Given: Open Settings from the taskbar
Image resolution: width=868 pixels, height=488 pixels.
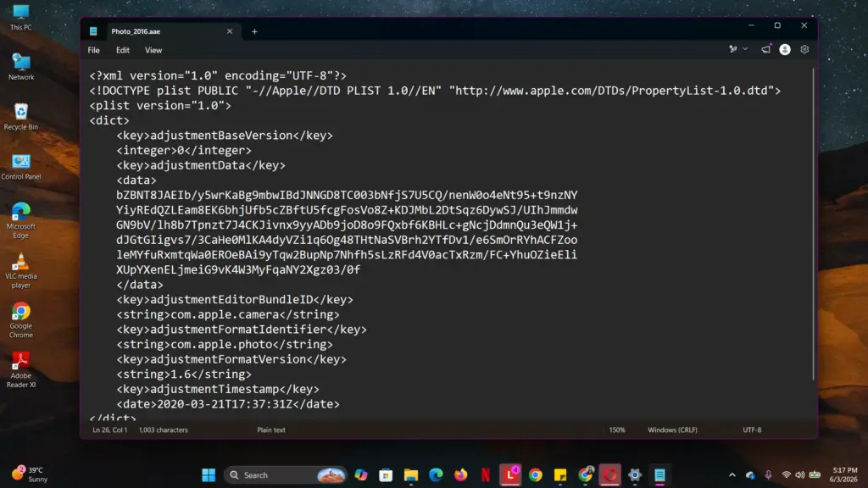Looking at the screenshot, I should tap(635, 474).
